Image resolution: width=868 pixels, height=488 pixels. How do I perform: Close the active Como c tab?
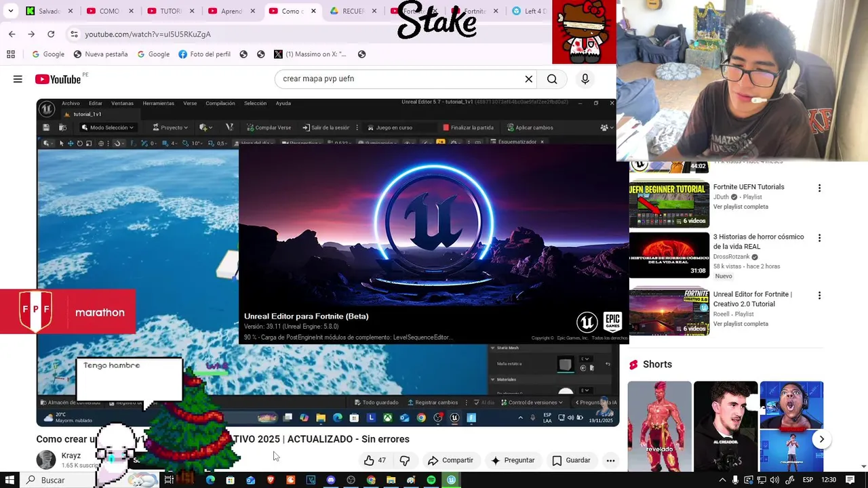pyautogui.click(x=313, y=11)
